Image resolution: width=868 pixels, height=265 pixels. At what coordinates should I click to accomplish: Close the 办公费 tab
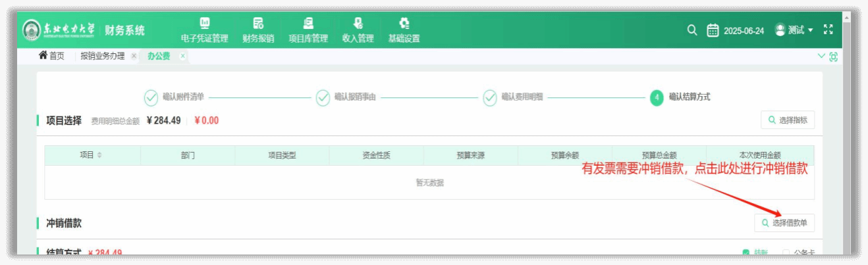(x=182, y=56)
